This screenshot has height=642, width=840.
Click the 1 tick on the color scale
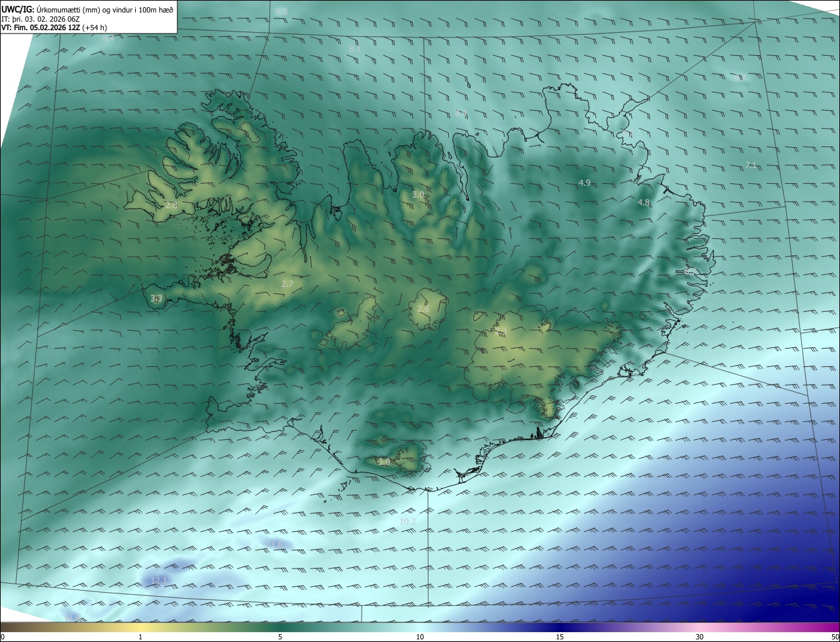[x=141, y=637]
